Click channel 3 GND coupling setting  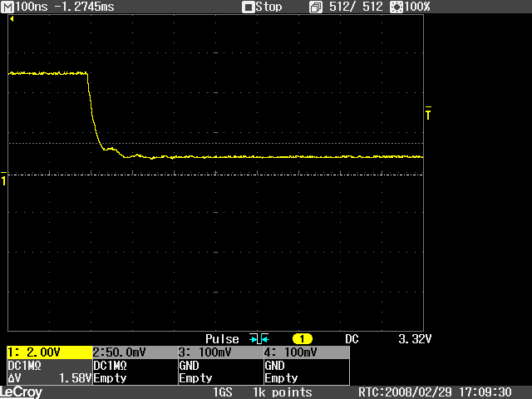189,365
